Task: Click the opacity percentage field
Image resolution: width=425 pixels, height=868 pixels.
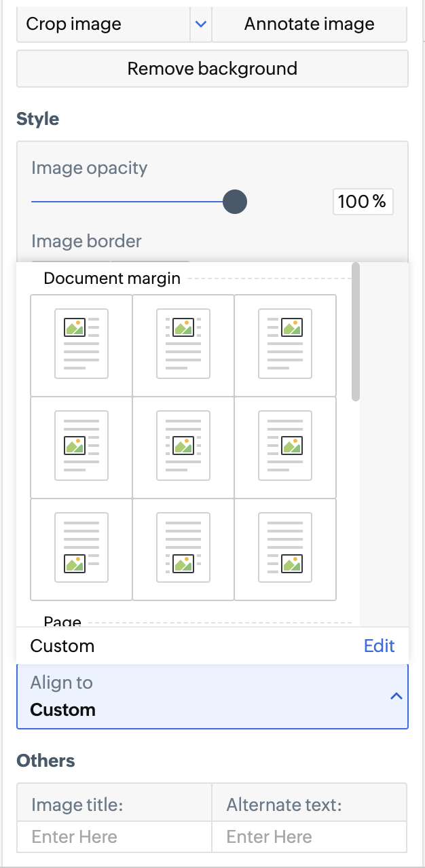Action: click(363, 202)
